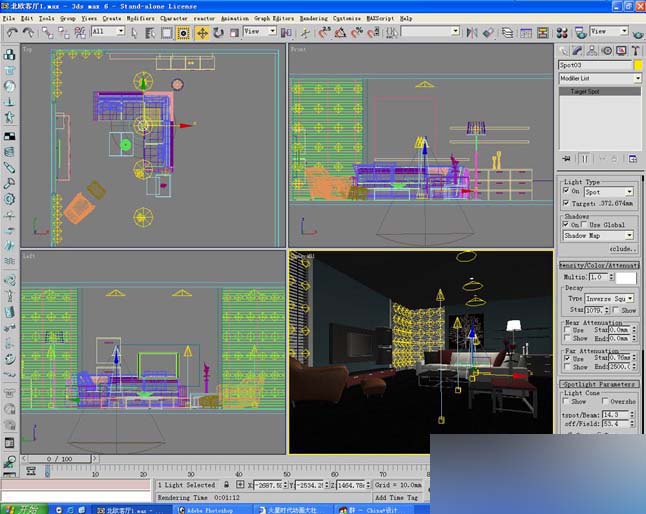Open the Rendering menu
Viewport: 646px width, 514px height.
click(x=314, y=18)
